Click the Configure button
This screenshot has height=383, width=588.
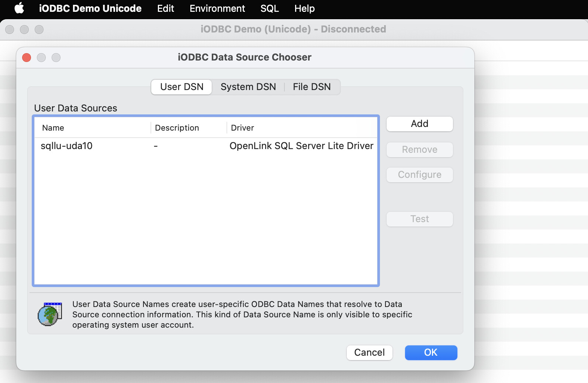[419, 175]
